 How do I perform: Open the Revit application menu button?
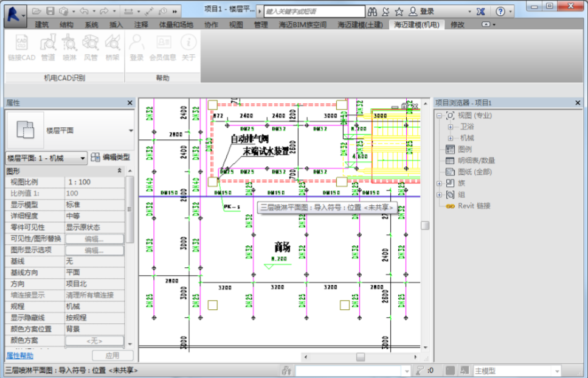tap(15, 15)
